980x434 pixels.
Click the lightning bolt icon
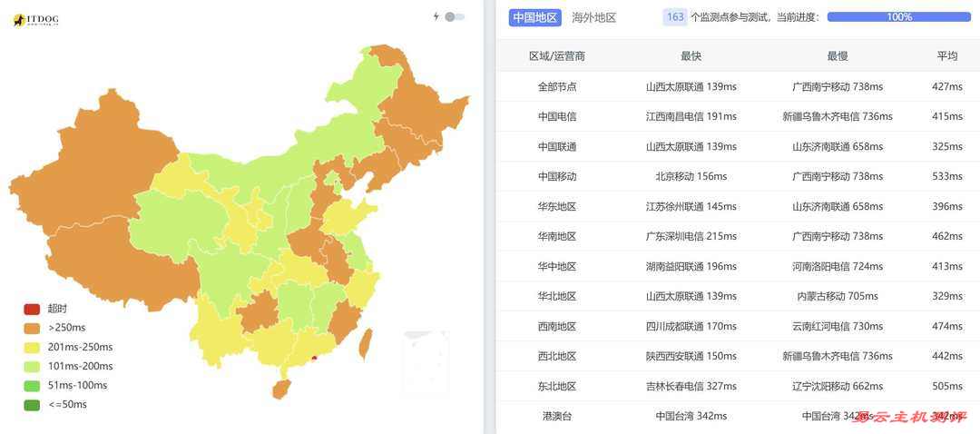click(436, 17)
